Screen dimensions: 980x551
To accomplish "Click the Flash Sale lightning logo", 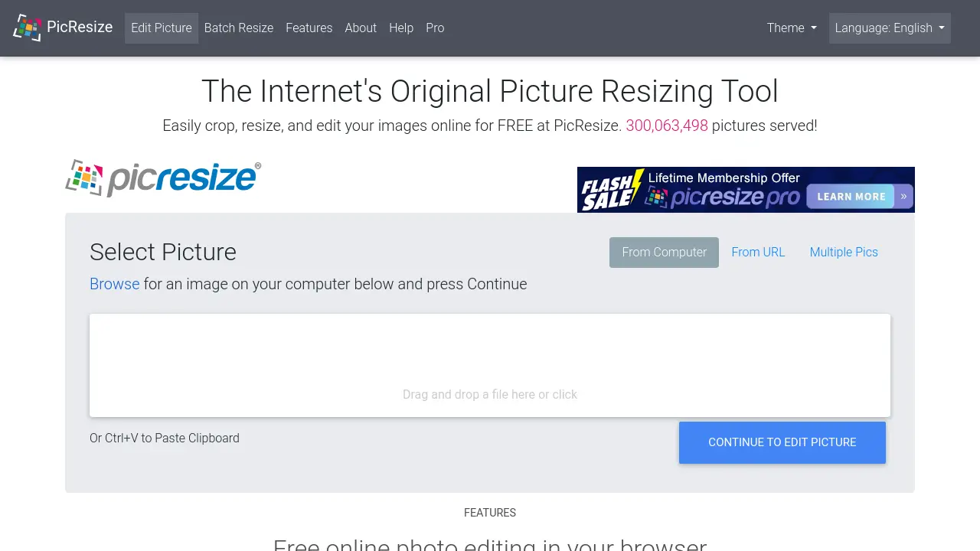I will pyautogui.click(x=612, y=190).
